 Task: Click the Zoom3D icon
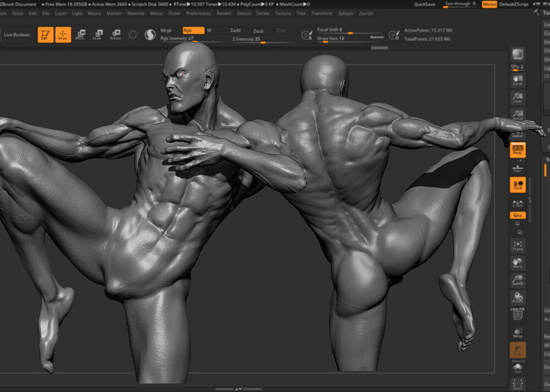click(518, 280)
